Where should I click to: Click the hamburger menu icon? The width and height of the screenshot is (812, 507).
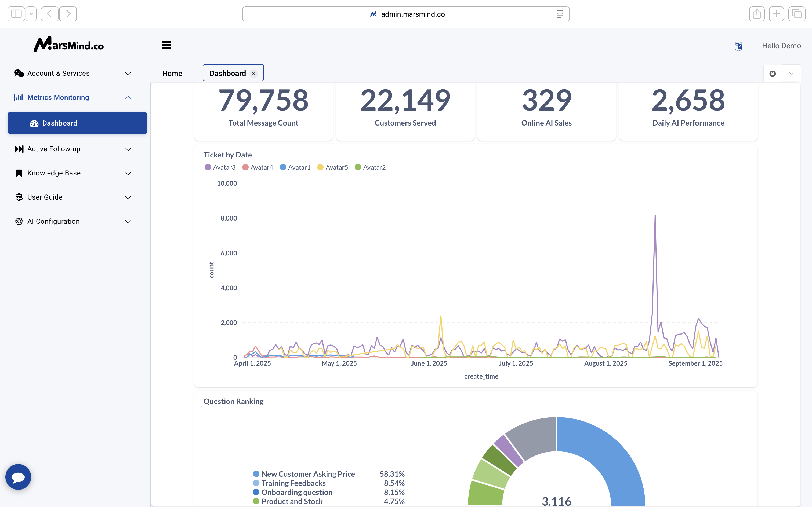[x=166, y=45]
